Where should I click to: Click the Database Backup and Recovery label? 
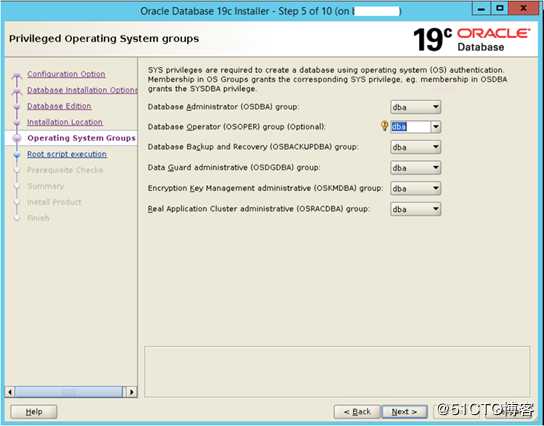[253, 147]
